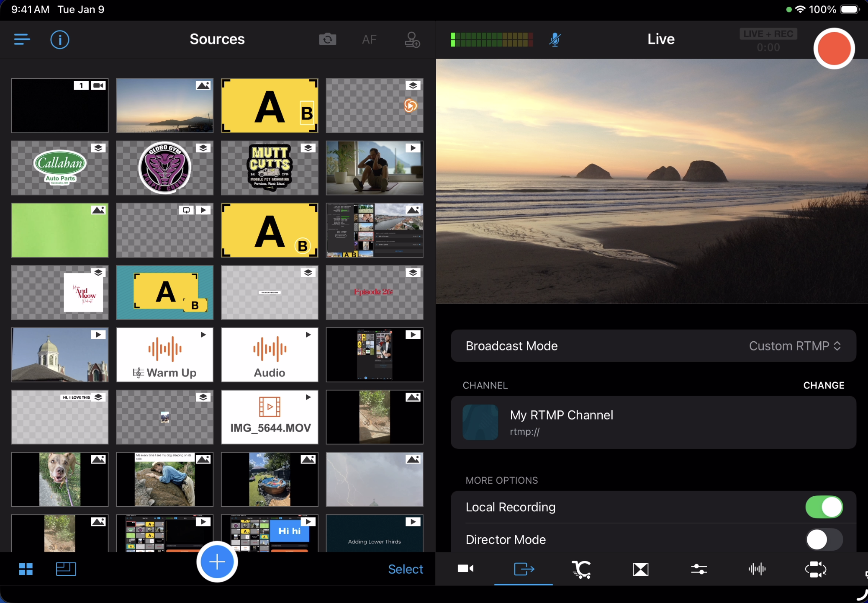Open the hamburger menu icon
The image size is (868, 603).
tap(22, 39)
